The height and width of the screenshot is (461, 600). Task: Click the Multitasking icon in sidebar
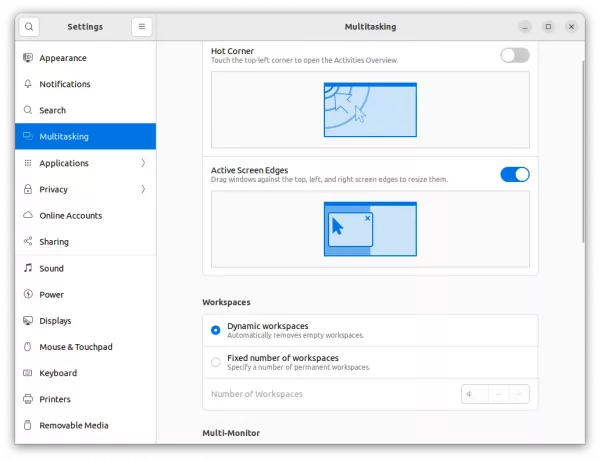28,136
